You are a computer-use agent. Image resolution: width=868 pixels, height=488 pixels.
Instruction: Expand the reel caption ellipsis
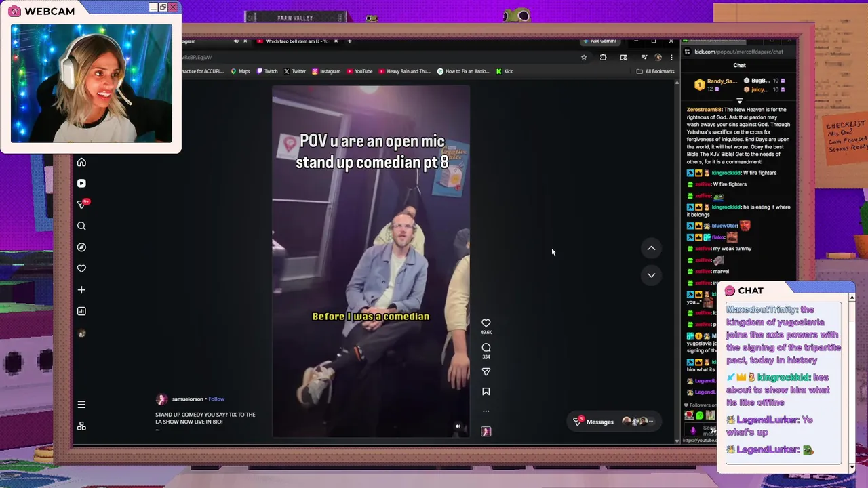(157, 429)
